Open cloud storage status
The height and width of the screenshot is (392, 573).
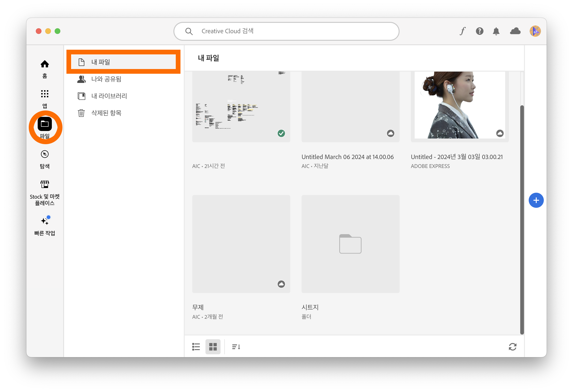(x=515, y=31)
